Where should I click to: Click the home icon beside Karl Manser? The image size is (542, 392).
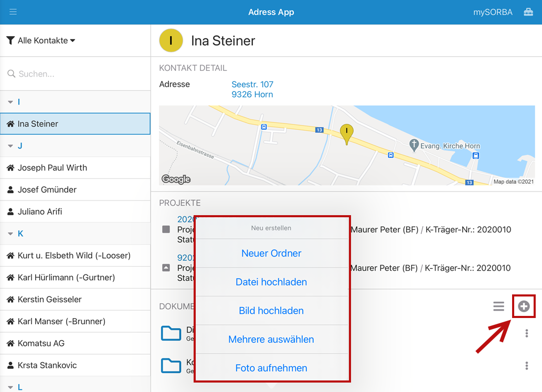coord(10,322)
